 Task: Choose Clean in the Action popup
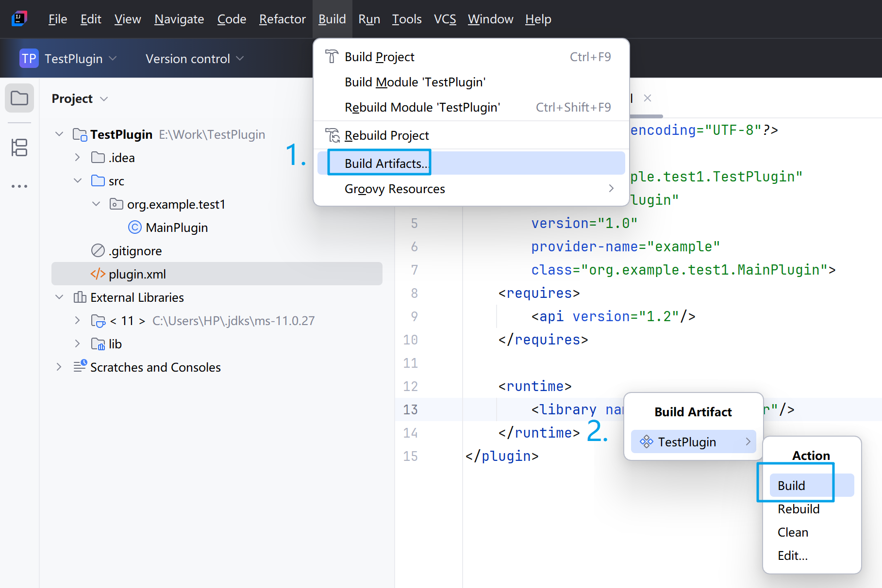793,532
